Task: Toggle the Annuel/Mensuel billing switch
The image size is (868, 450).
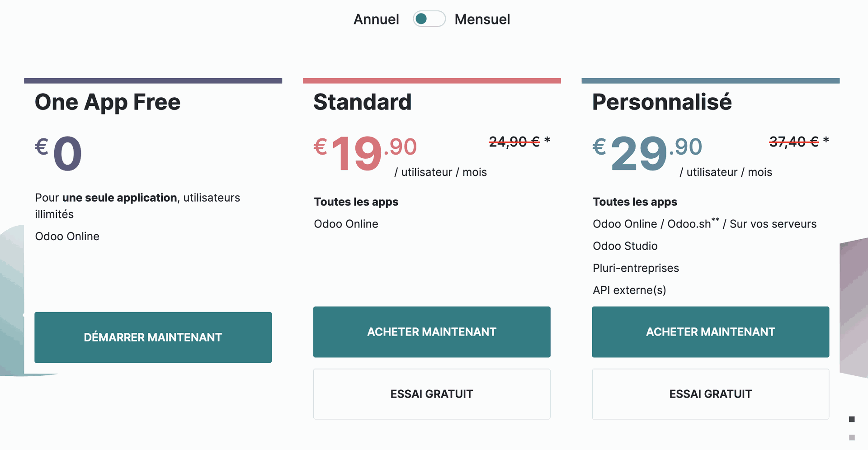Action: click(429, 19)
